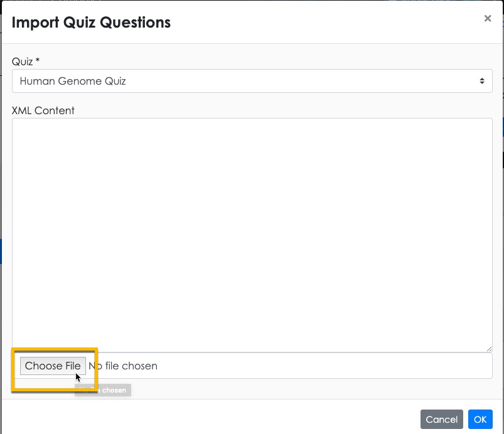Click the textarea resize grip icon
504x434 pixels.
(489, 349)
